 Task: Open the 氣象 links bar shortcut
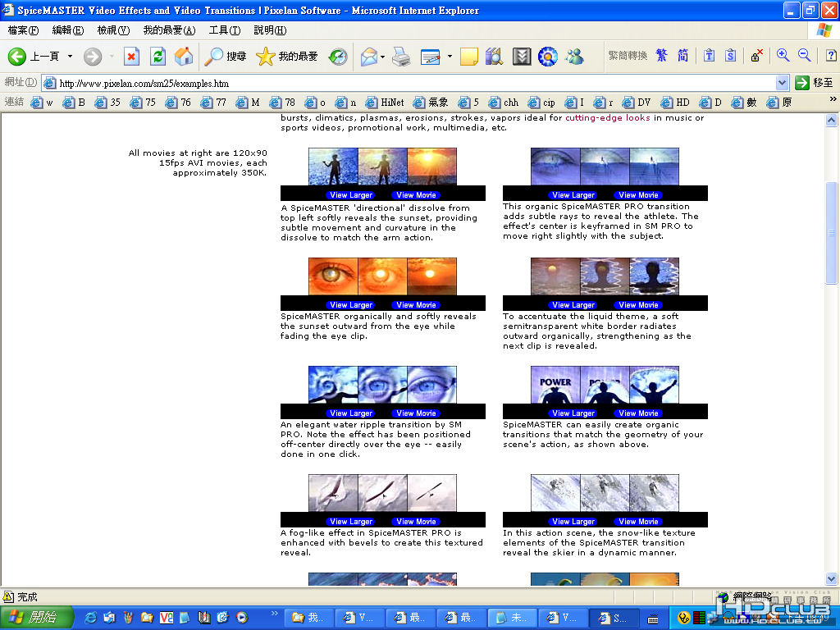pos(431,102)
